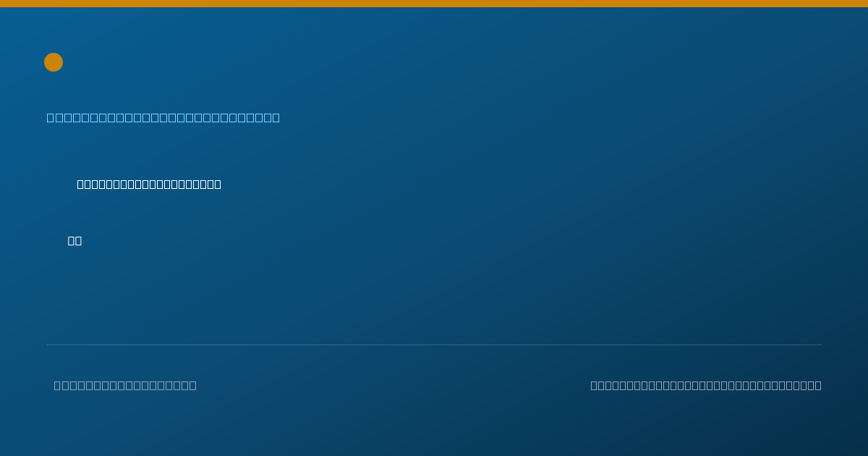The image size is (868, 456).
Task: Select the bold white headline text
Action: (149, 184)
